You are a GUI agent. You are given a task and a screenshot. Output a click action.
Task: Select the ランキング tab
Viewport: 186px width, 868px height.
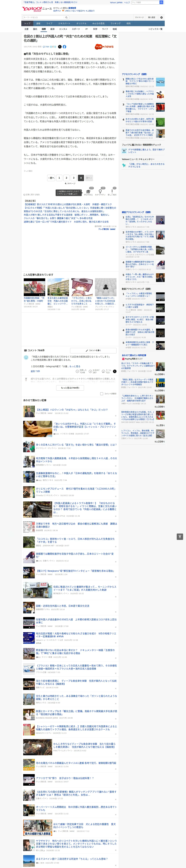point(115,24)
